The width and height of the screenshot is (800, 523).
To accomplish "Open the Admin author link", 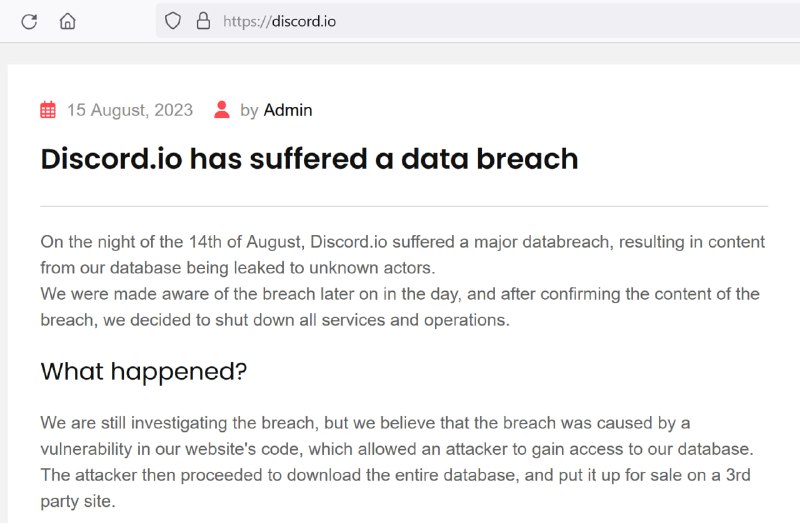I will click(288, 110).
